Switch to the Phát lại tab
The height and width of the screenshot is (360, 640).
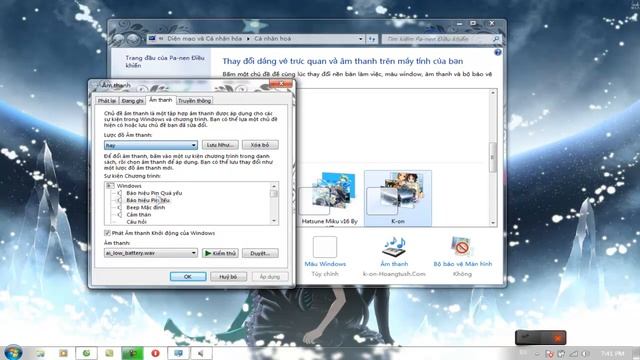(107, 101)
